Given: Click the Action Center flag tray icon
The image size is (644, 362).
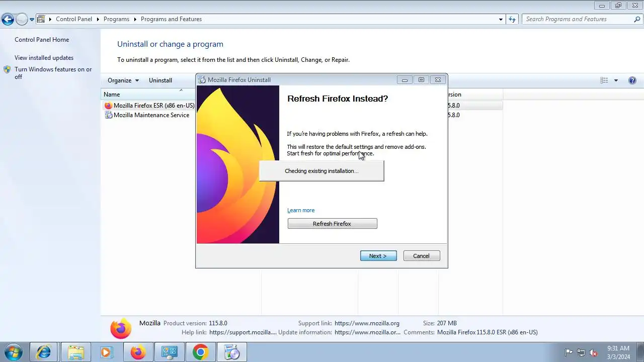Looking at the screenshot, I should (569, 352).
